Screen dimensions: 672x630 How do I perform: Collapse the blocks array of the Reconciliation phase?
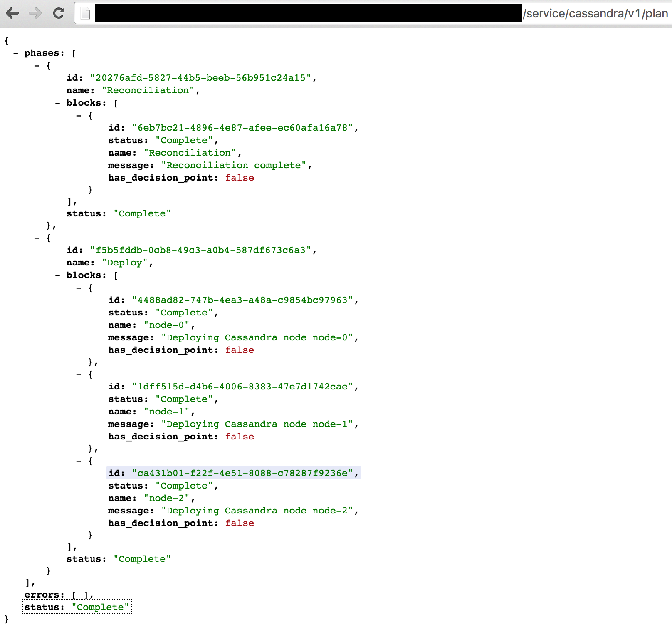pyautogui.click(x=58, y=103)
